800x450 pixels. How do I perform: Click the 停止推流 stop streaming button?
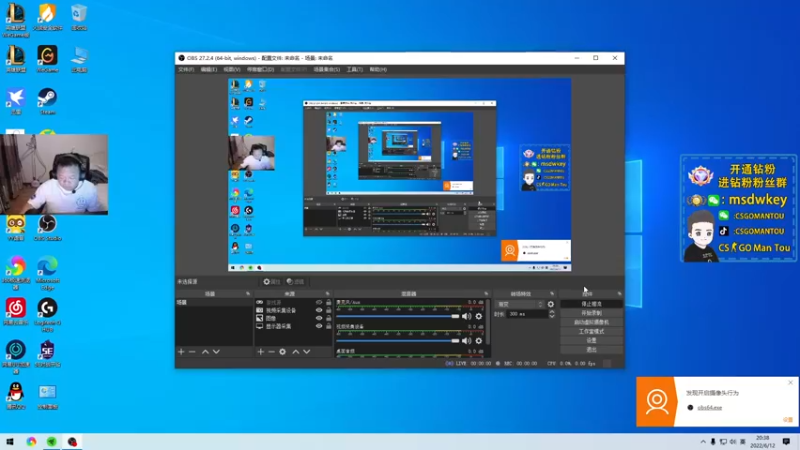coord(591,304)
